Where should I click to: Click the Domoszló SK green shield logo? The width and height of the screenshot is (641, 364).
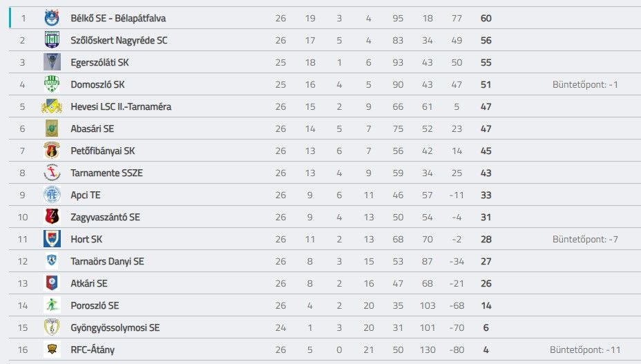pos(52,84)
